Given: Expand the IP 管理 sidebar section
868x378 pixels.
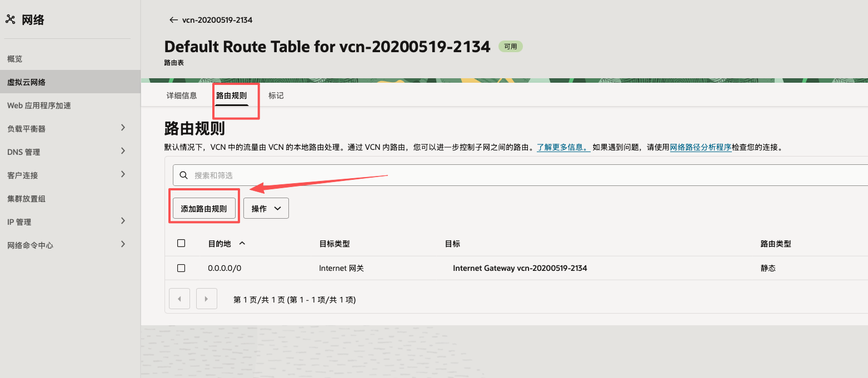Looking at the screenshot, I should click(123, 221).
